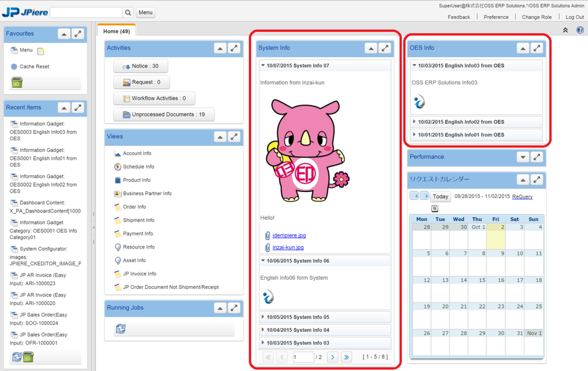Open the inzai-kun.jpg attachment link
This screenshot has height=371, width=588.
[288, 247]
